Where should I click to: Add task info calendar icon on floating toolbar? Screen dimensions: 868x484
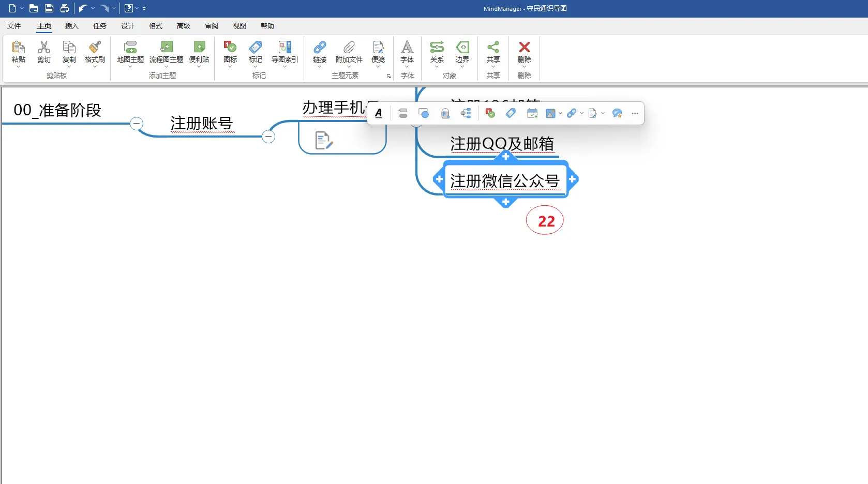pyautogui.click(x=532, y=113)
